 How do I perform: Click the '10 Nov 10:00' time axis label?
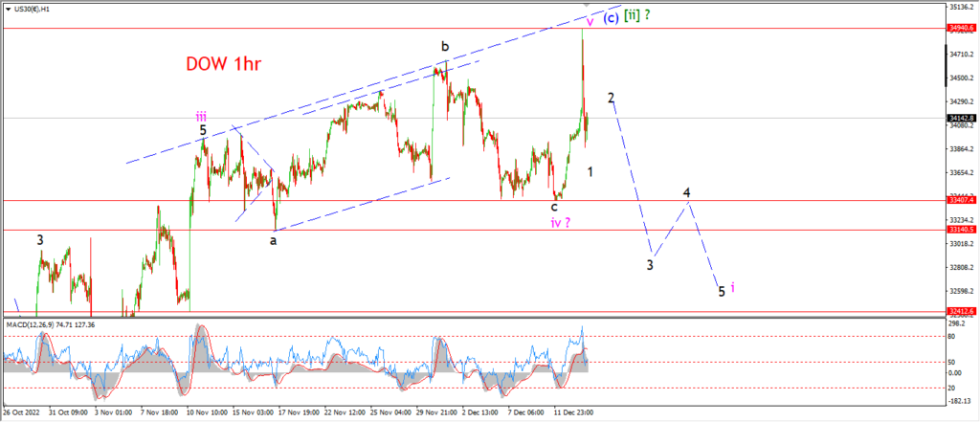pyautogui.click(x=209, y=412)
